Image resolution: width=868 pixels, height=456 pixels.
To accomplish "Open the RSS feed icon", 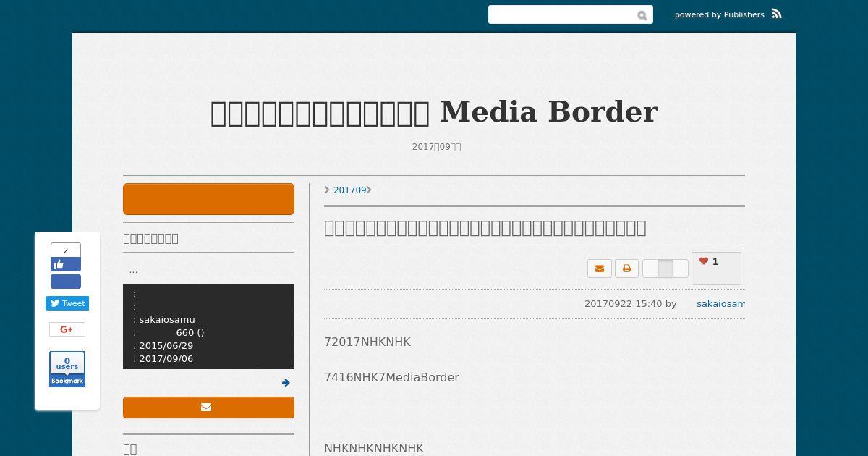I will pos(776,14).
